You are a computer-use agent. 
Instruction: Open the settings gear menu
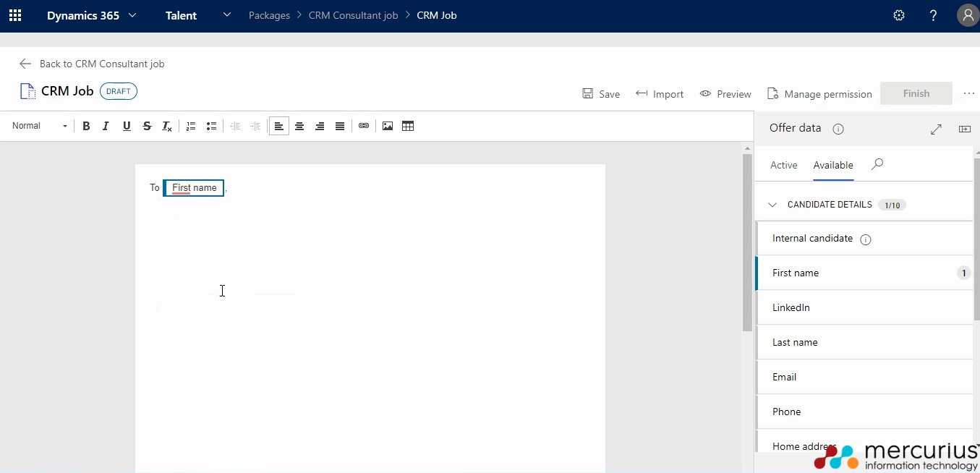point(899,15)
